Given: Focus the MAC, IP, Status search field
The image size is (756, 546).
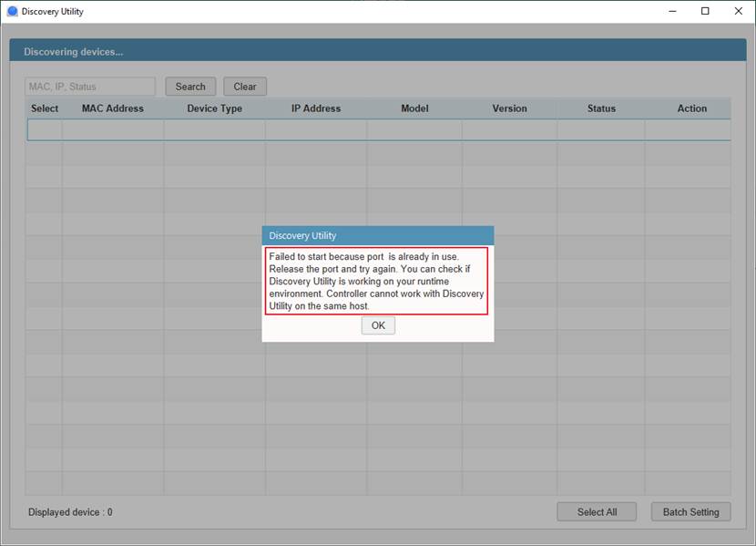Looking at the screenshot, I should coord(90,87).
